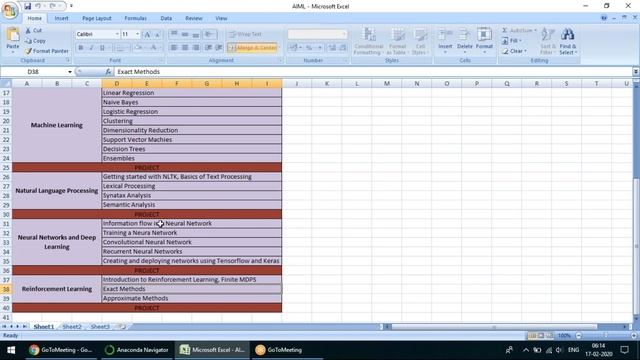The image size is (640, 360).
Task: Click the cell borders icon
Action: click(119, 48)
